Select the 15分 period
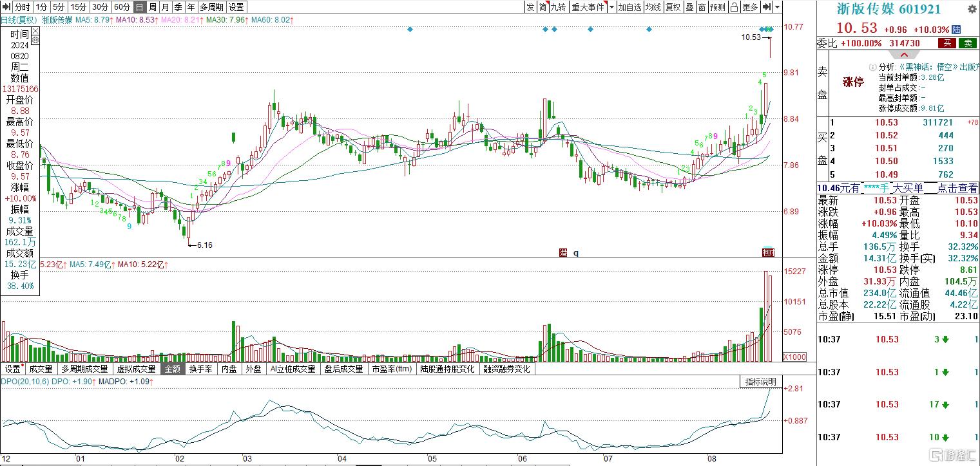Screen dimensions: 980x466 78,7
